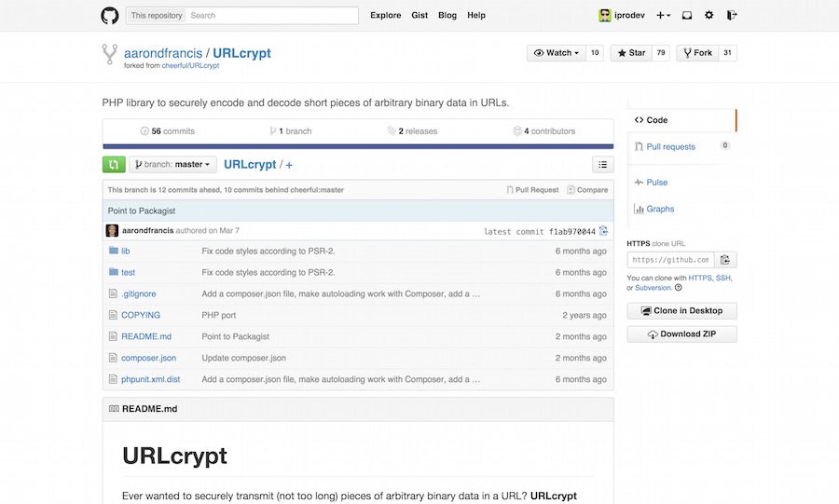This screenshot has width=839, height=504.
Task: Click inside the repository search field
Action: point(272,16)
